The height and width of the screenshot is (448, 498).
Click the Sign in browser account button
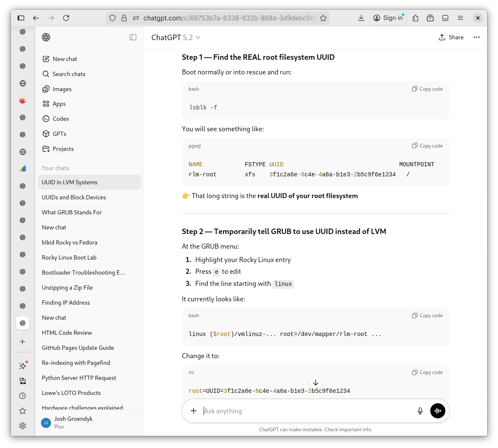388,18
